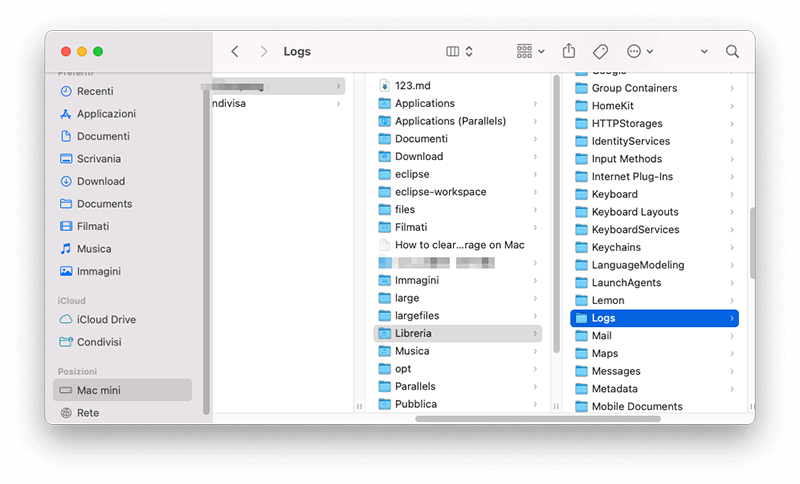The height and width of the screenshot is (484, 800).
Task: Click the Tags label icon
Action: tap(601, 52)
